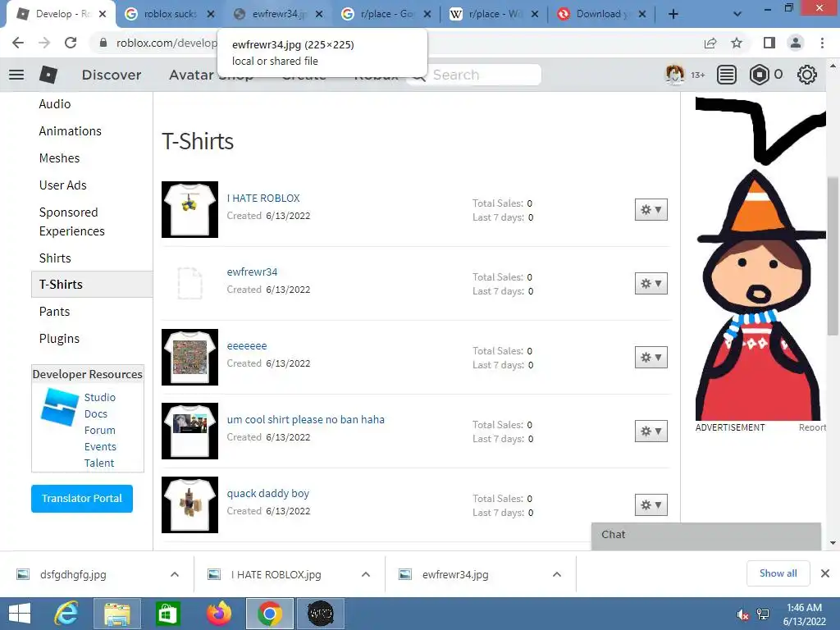Click Show all downloads button
The height and width of the screenshot is (630, 840).
pyautogui.click(x=778, y=573)
